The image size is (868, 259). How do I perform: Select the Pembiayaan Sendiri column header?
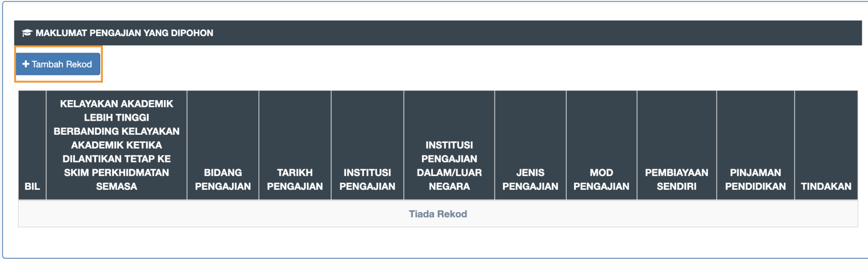(x=677, y=179)
